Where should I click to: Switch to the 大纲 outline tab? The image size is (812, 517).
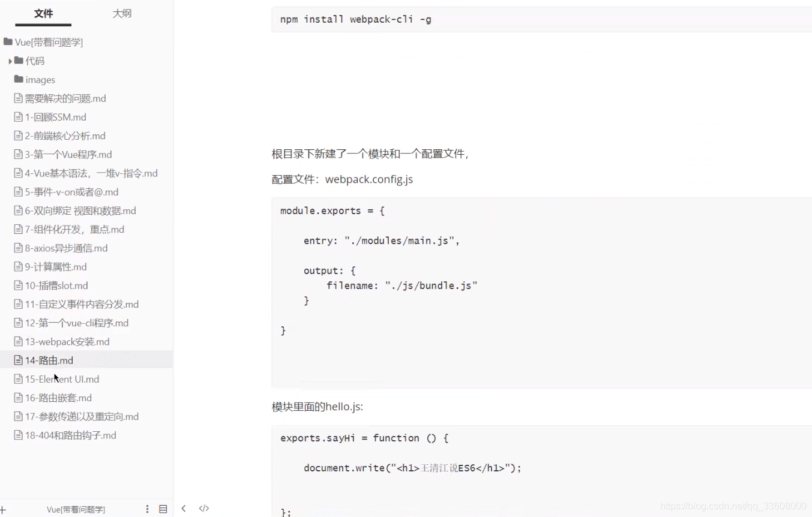pos(122,13)
